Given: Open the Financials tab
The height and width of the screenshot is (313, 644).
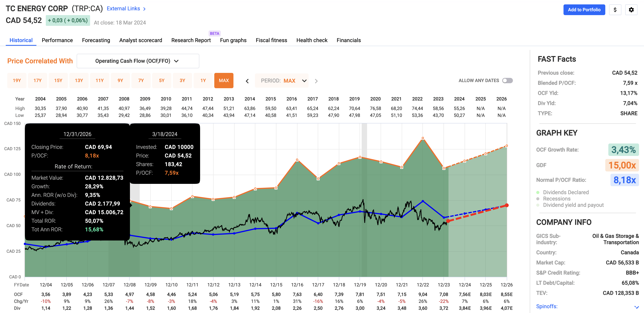Looking at the screenshot, I should [348, 40].
